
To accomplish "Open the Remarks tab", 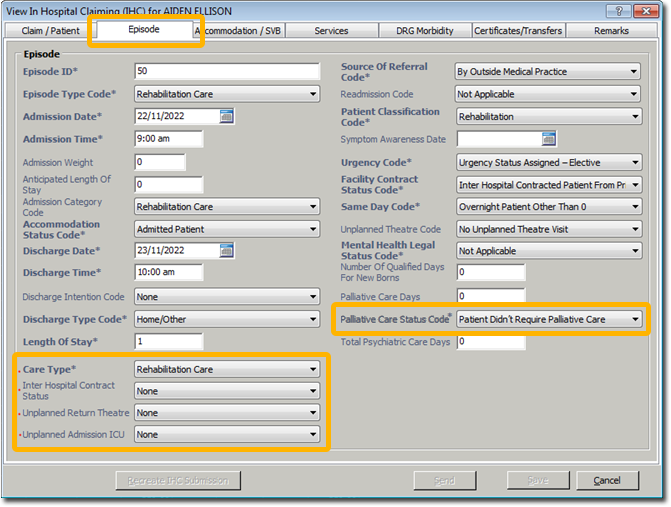I will 610,31.
